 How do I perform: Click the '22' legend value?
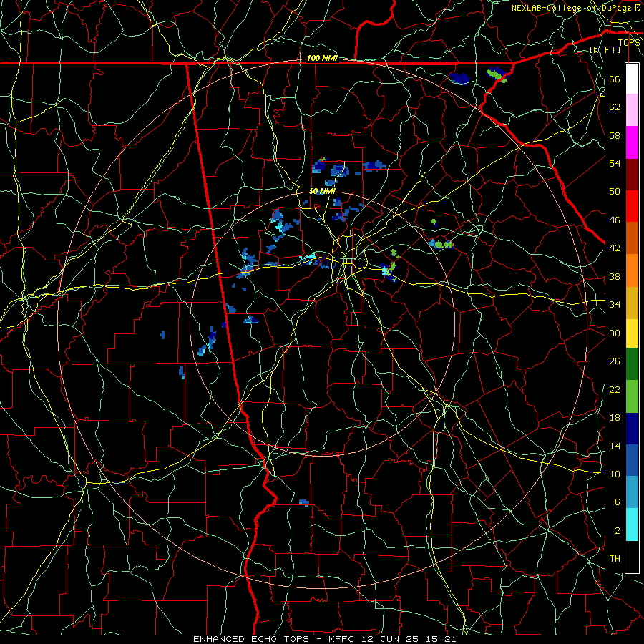615,389
